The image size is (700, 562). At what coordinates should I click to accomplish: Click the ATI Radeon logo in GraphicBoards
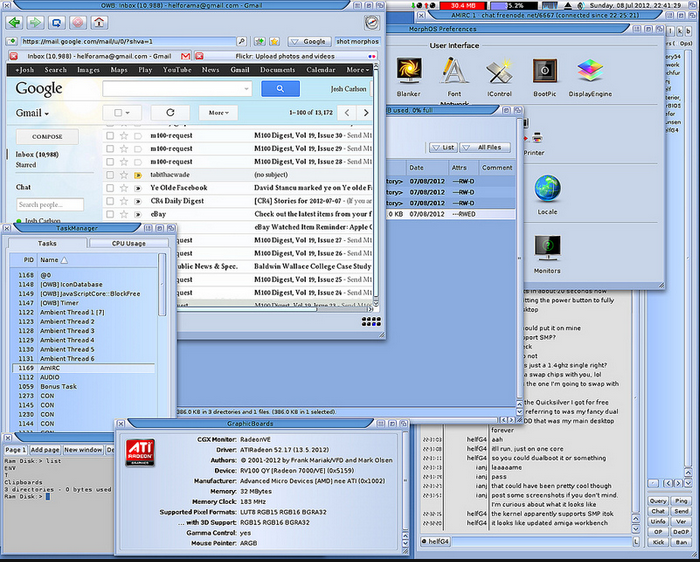(140, 452)
